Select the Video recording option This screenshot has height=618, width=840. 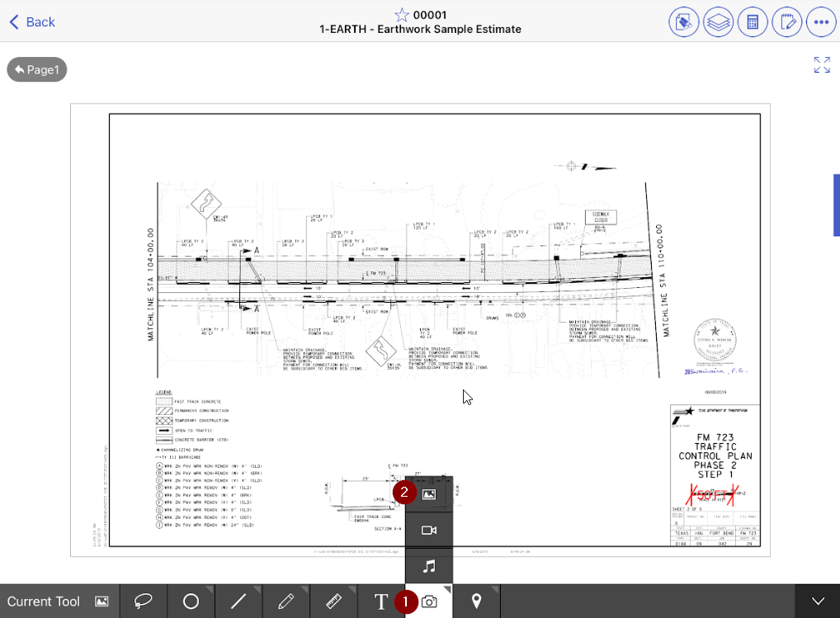pyautogui.click(x=430, y=529)
